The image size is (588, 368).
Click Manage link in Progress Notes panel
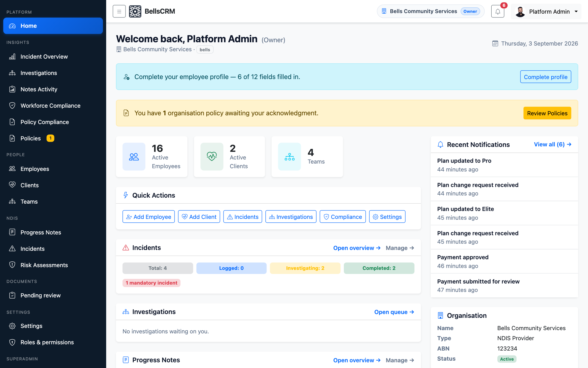[x=400, y=360]
